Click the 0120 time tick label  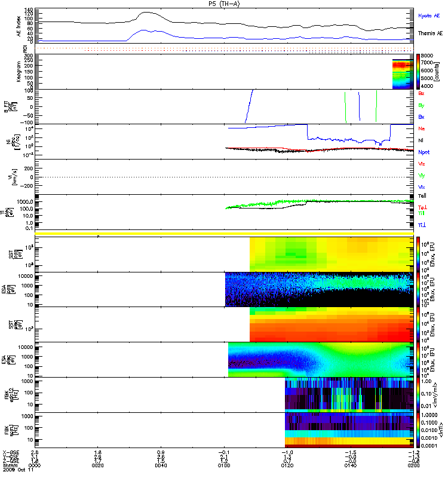(x=287, y=465)
